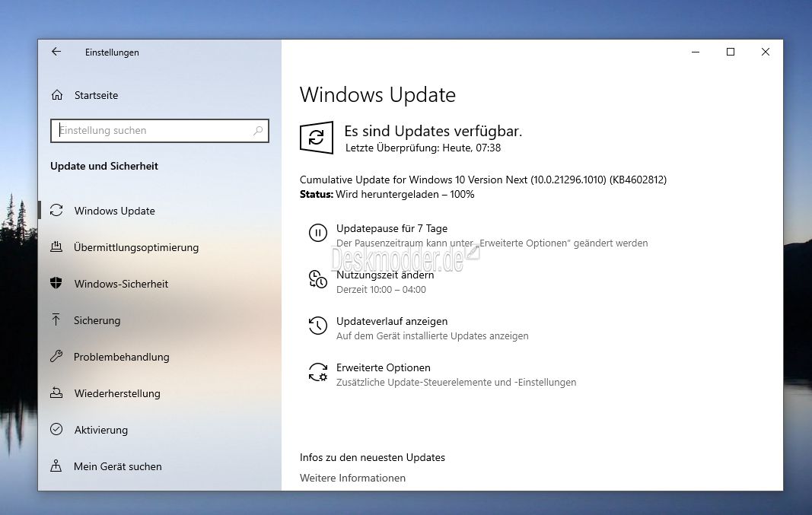Open Startseite in the sidebar
The height and width of the screenshot is (515, 812).
click(x=97, y=95)
